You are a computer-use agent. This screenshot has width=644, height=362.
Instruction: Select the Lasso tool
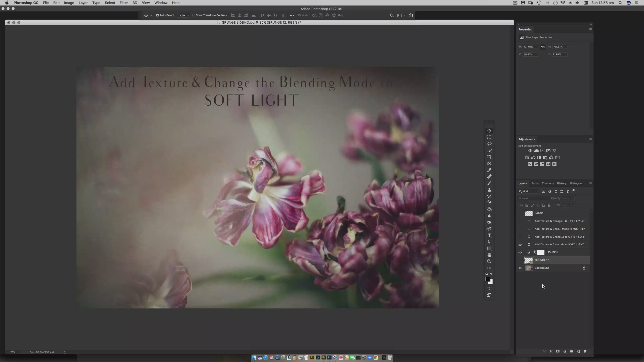[x=489, y=144]
